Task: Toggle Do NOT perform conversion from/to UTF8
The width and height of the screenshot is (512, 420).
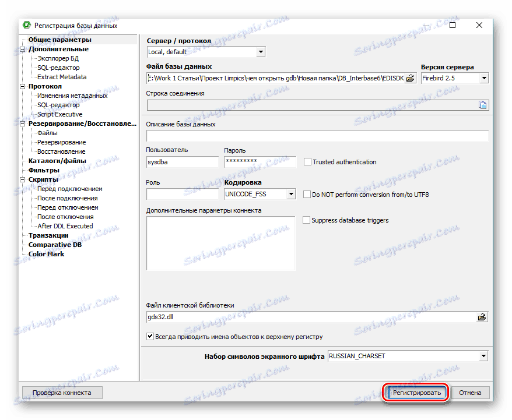Action: click(x=307, y=195)
